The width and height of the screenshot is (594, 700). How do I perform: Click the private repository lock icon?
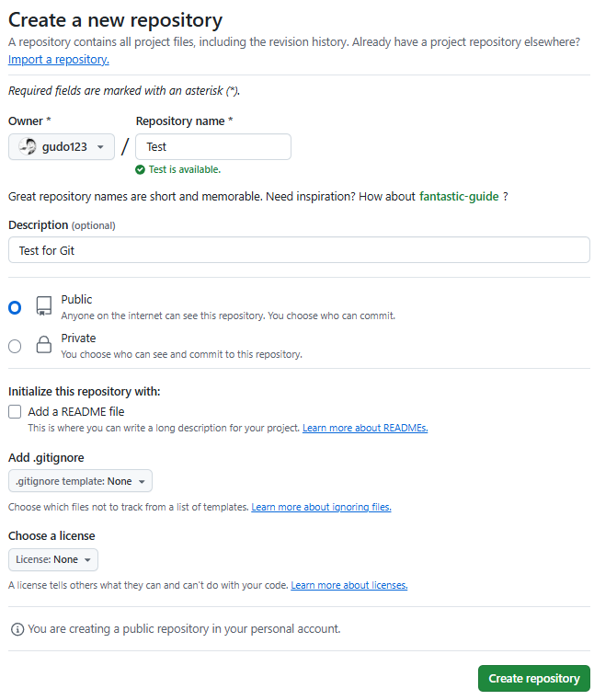coord(43,345)
